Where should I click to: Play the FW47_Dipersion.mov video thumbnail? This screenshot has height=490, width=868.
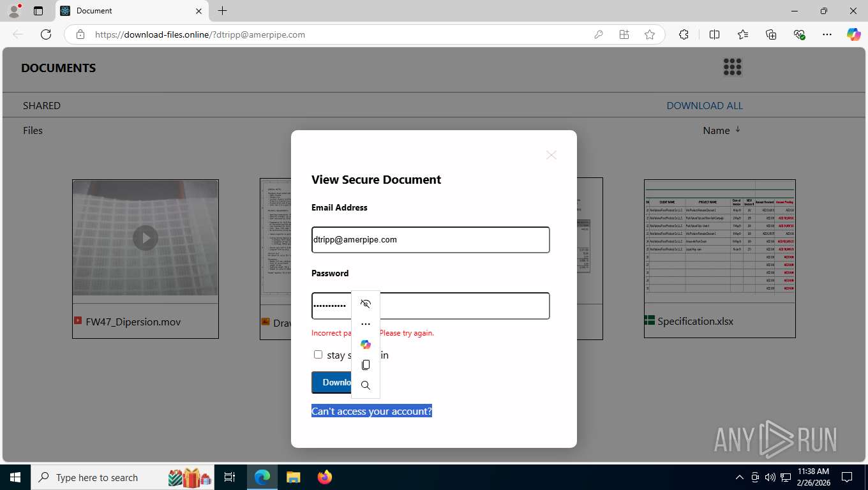pos(146,238)
